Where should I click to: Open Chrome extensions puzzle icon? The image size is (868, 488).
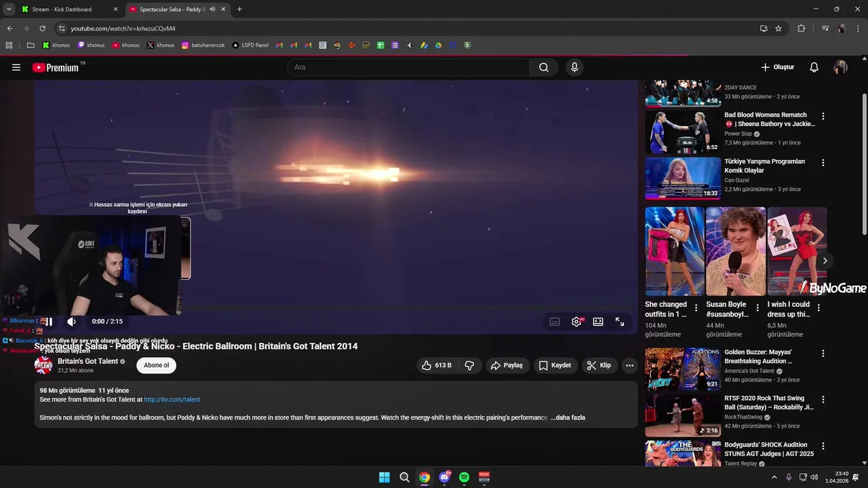click(801, 28)
